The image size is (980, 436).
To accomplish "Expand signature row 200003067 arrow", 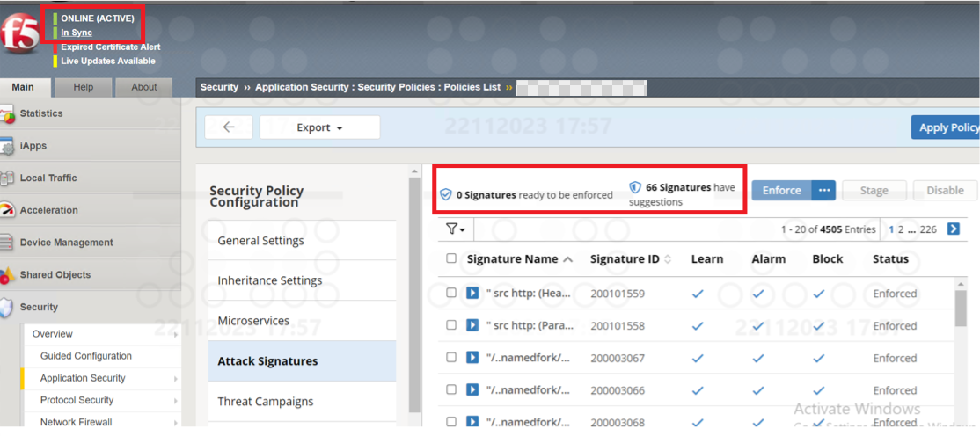I will (473, 357).
